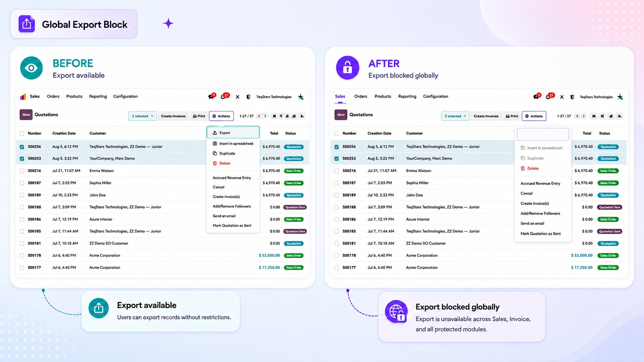
Task: Sort by Creation Date column in BEFORE panel
Action: pos(64,133)
